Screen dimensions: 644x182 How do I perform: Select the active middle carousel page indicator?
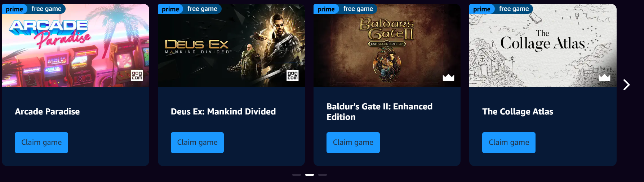coord(310,175)
